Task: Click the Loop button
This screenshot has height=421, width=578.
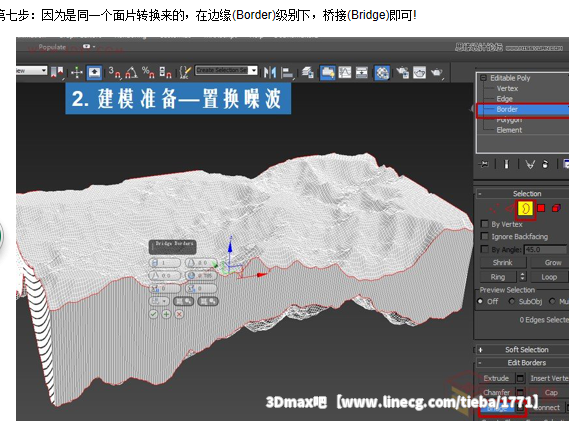Action: coord(549,277)
